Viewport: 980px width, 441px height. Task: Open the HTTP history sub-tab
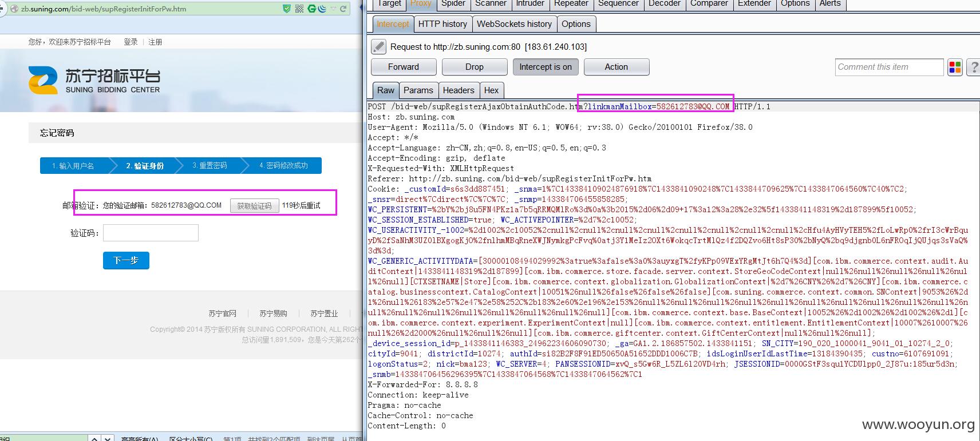tap(442, 24)
